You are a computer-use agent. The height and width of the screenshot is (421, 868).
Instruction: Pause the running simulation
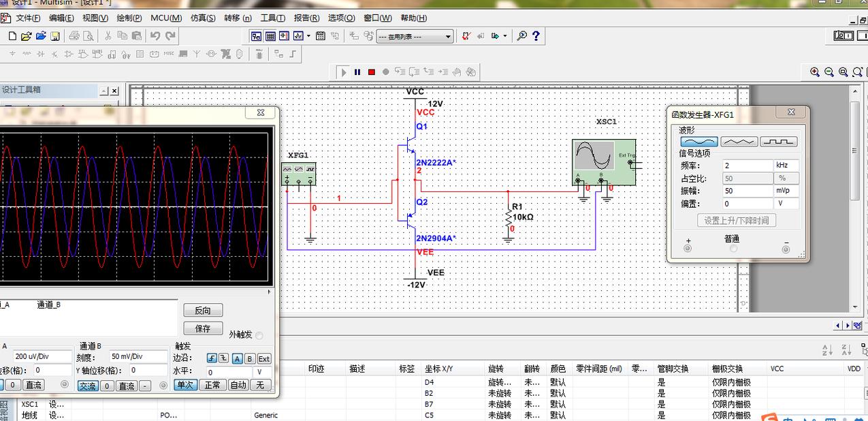[356, 72]
